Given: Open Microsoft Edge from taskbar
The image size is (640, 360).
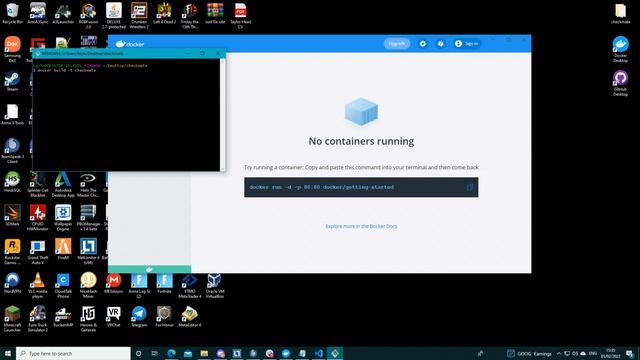Looking at the screenshot, I should coord(171,353).
